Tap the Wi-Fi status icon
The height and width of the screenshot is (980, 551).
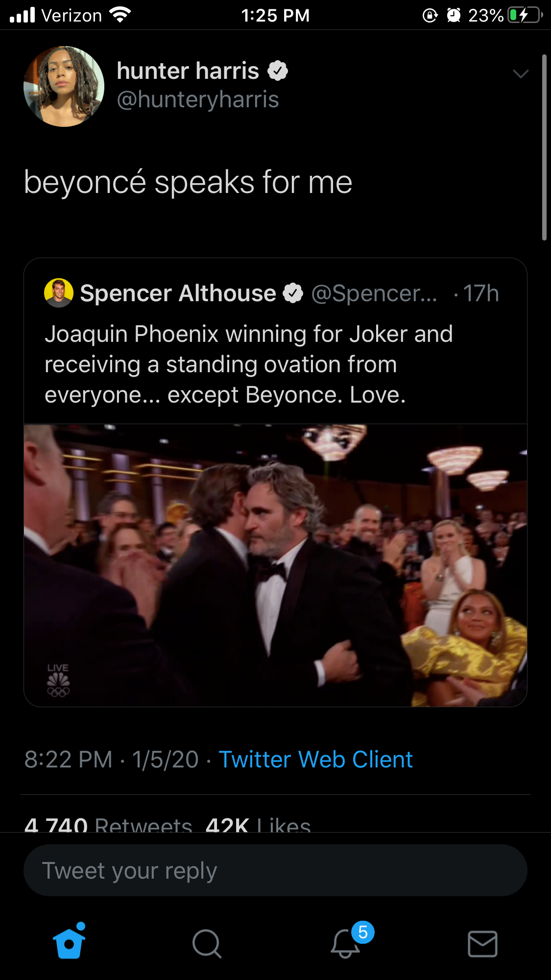[120, 15]
